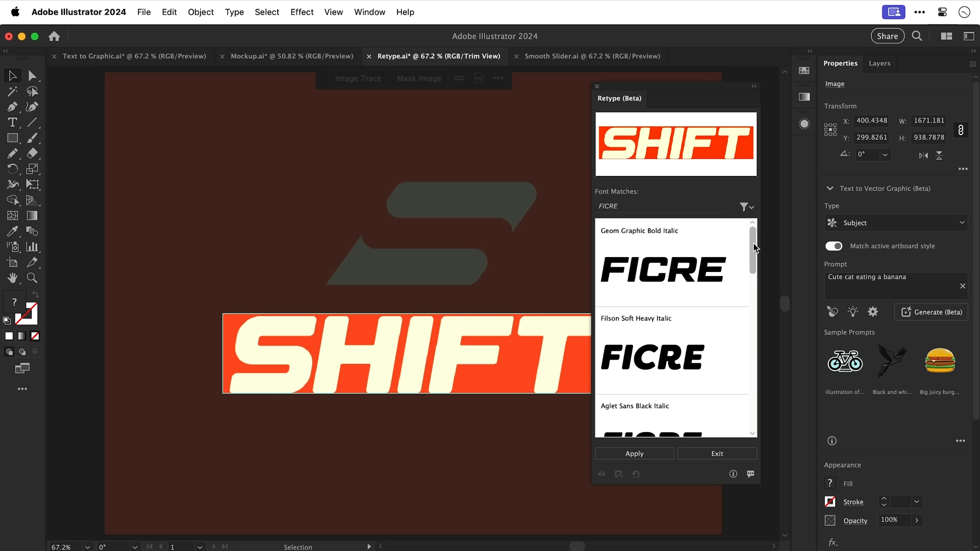Image resolution: width=980 pixels, height=551 pixels.
Task: Click the filter icon in Font Matches
Action: coord(745,207)
